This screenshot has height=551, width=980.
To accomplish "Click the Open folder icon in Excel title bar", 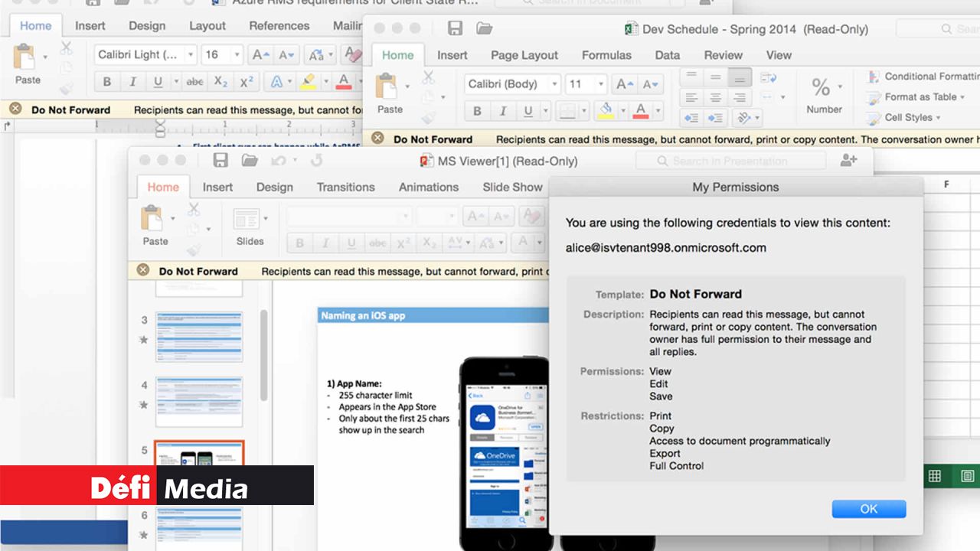I will [484, 29].
